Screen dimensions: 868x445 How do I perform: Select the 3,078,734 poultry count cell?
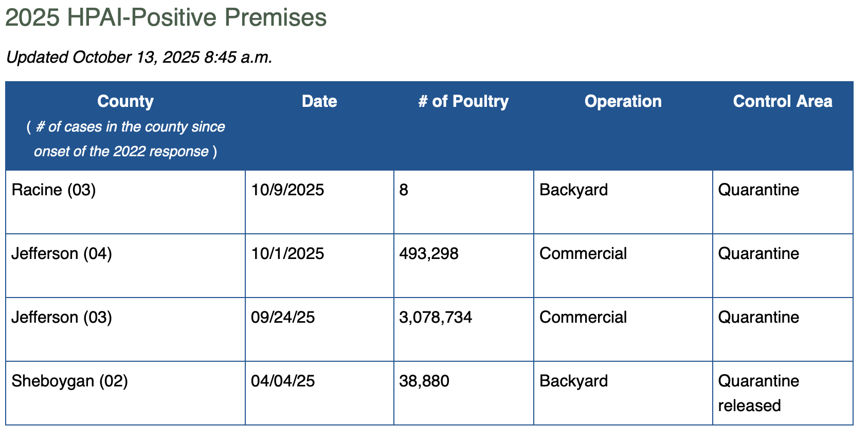[436, 318]
